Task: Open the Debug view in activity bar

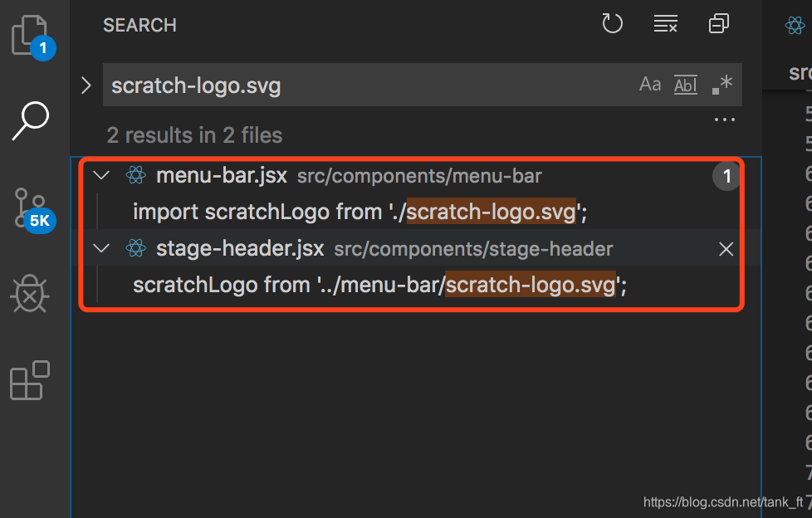Action: click(x=30, y=294)
